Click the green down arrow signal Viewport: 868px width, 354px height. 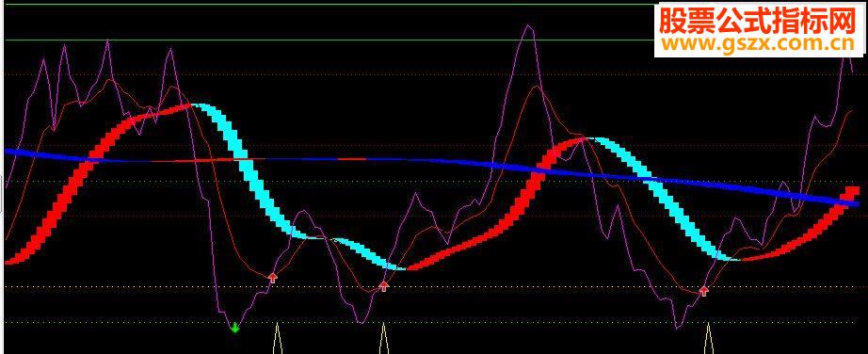[234, 328]
